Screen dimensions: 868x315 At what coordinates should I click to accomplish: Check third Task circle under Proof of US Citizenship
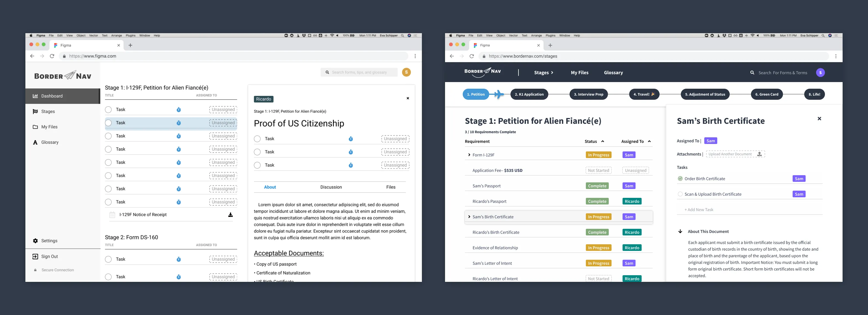(257, 165)
